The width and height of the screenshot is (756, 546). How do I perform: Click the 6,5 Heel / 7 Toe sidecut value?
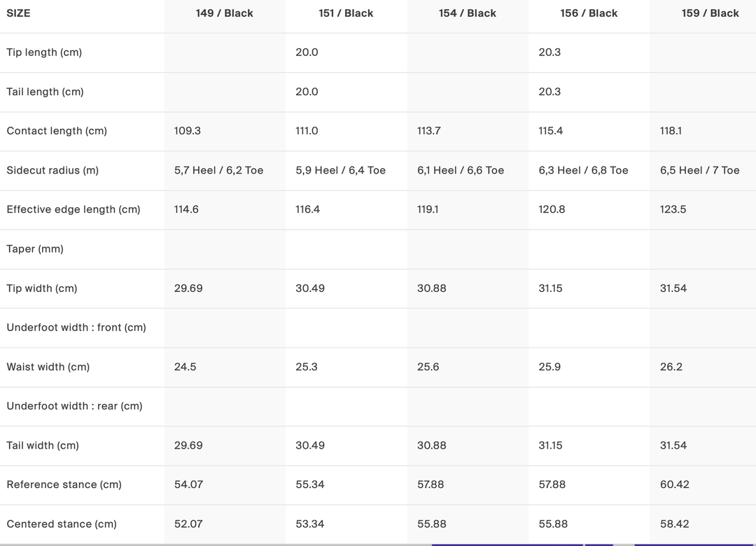(x=699, y=170)
